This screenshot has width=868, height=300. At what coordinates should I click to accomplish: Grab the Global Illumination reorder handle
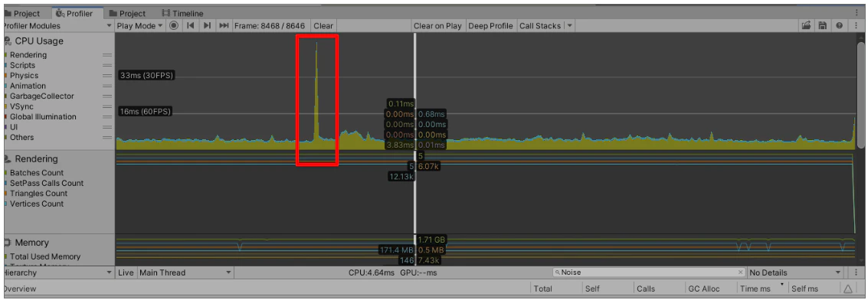point(107,116)
